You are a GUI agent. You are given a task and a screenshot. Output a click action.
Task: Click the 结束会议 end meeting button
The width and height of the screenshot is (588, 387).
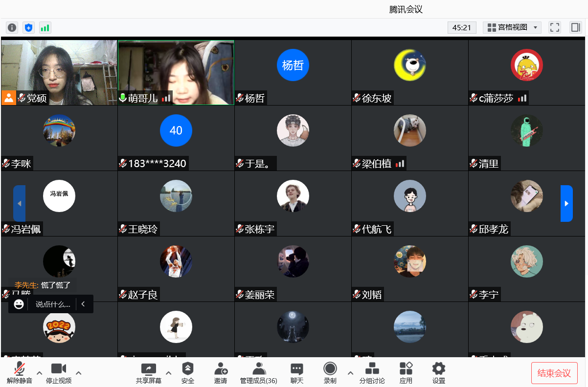[x=554, y=373]
